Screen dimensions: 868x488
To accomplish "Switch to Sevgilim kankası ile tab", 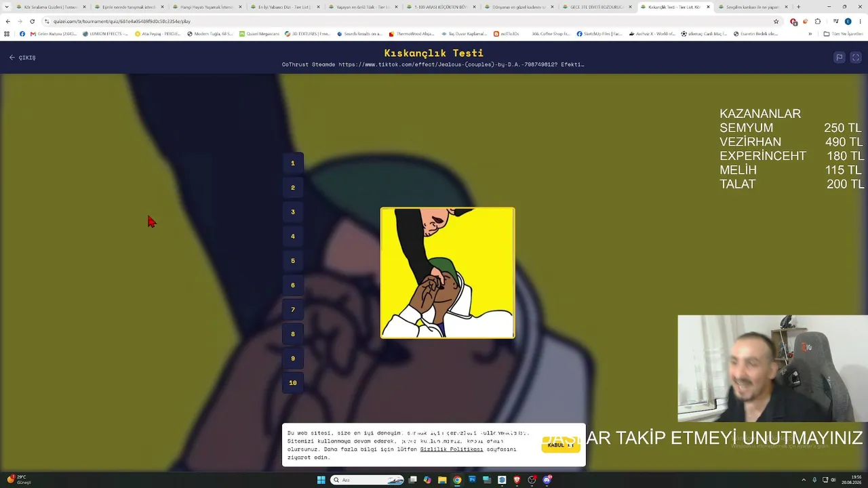I will click(x=753, y=7).
